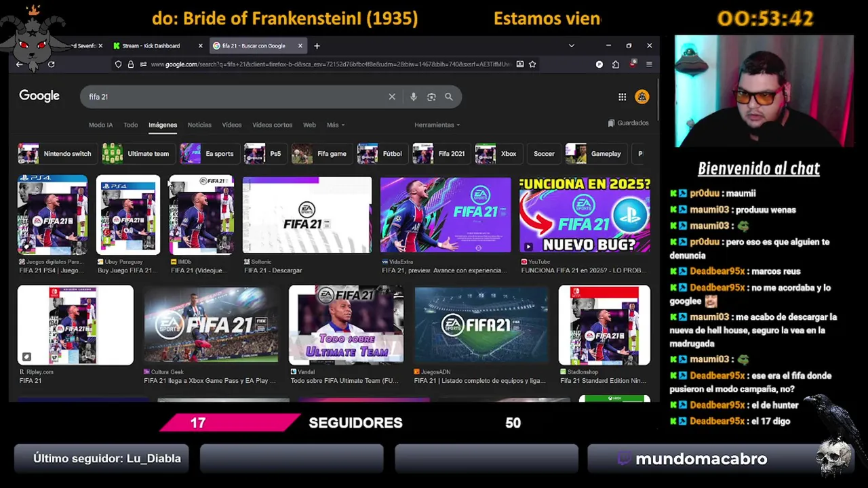
Task: Open the Firefox extensions puzzle icon
Action: (x=615, y=64)
